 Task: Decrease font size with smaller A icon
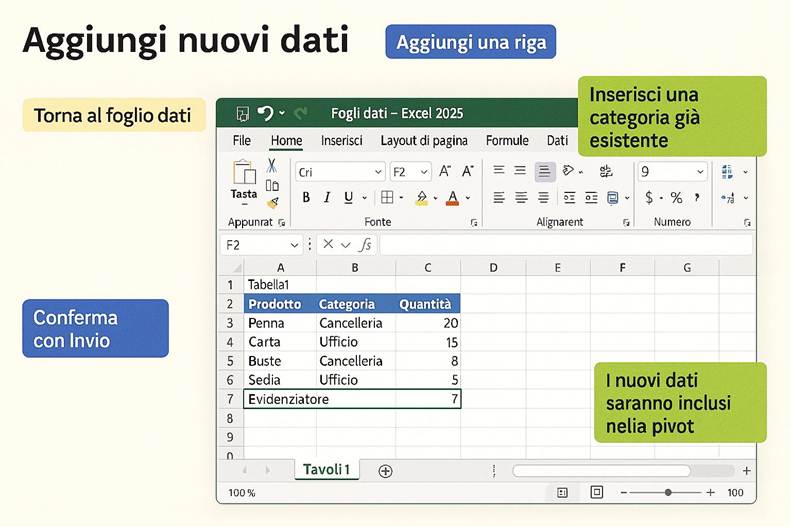coord(468,171)
